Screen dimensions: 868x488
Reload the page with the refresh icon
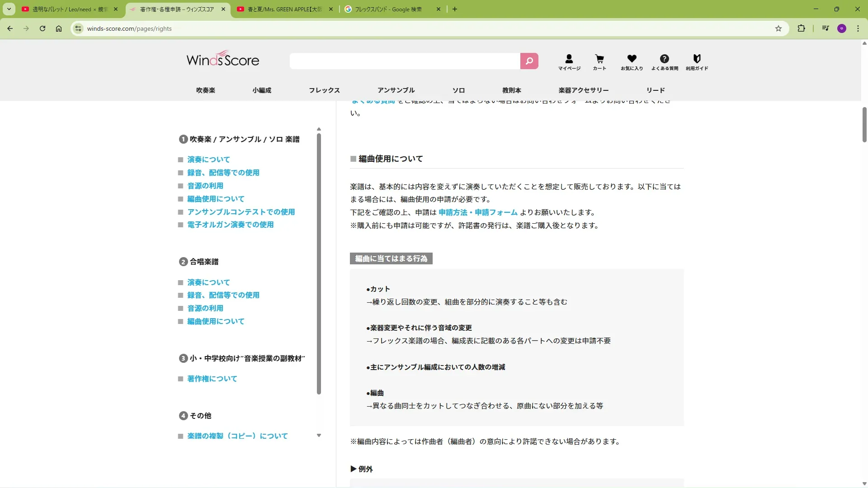coord(42,28)
